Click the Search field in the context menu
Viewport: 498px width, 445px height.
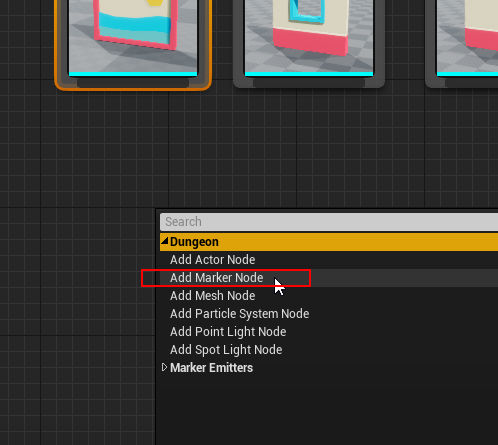click(x=329, y=222)
